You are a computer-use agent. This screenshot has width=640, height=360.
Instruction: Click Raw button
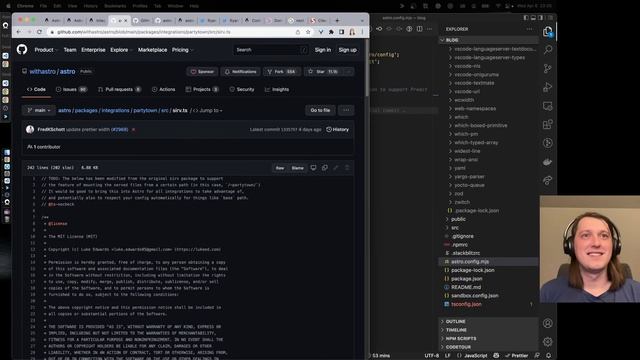click(280, 168)
